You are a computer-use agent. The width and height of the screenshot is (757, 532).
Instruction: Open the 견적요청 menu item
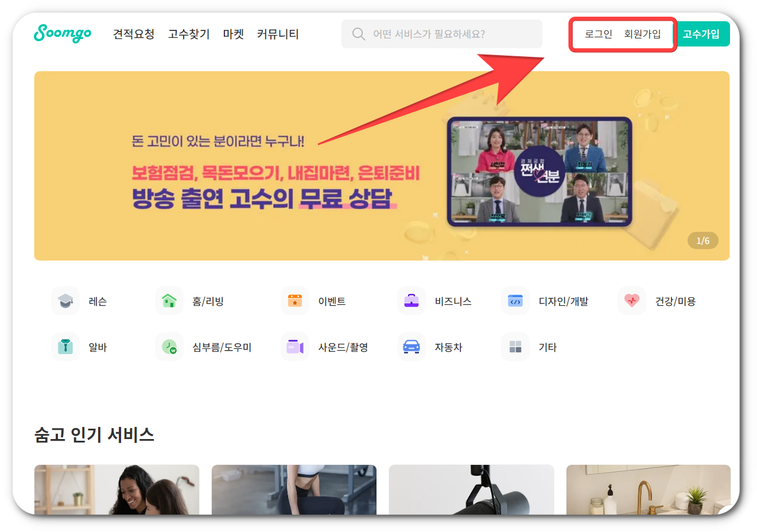point(133,34)
